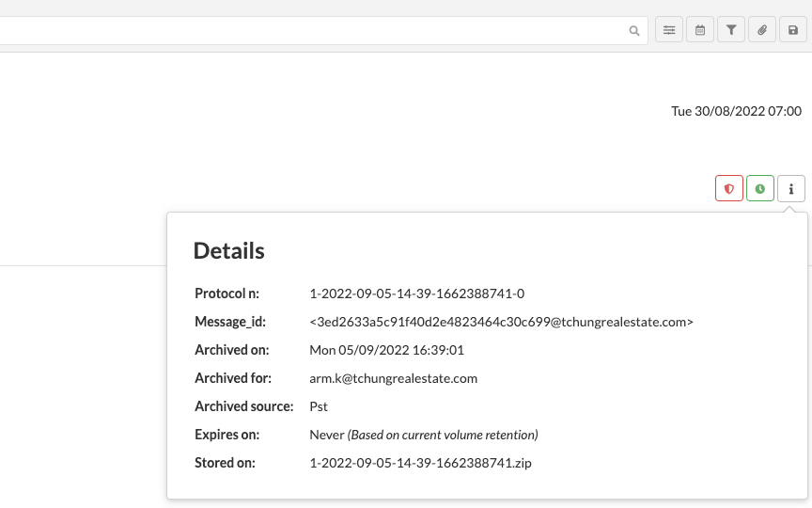Click the stored zip file name
The width and height of the screenshot is (812, 508).
coord(420,463)
